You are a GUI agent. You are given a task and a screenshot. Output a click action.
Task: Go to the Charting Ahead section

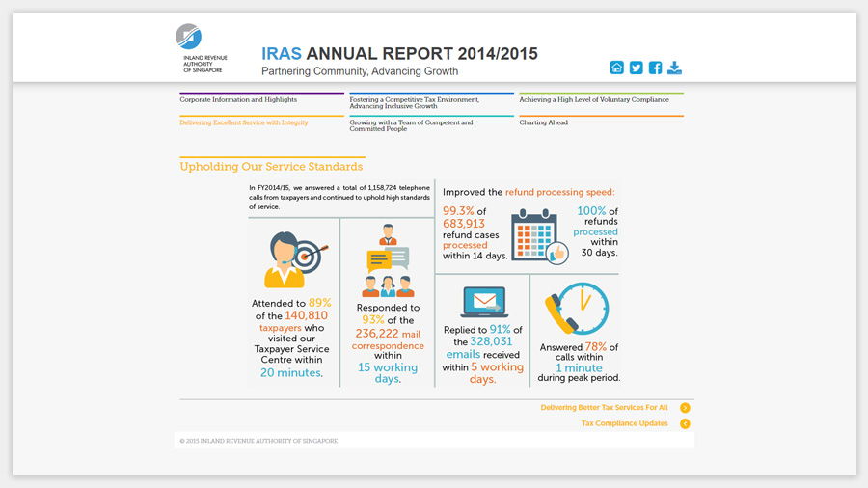(x=544, y=122)
